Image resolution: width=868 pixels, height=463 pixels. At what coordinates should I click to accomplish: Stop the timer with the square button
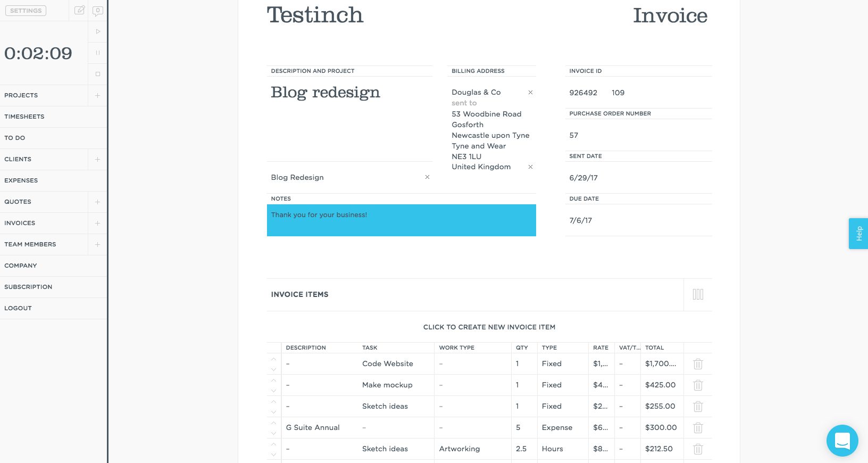pos(98,74)
